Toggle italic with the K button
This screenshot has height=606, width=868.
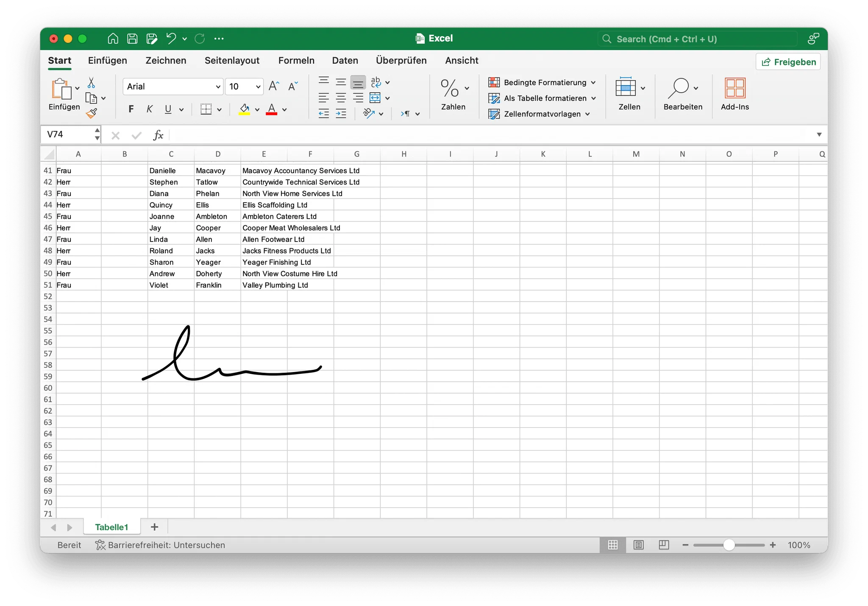(x=149, y=109)
